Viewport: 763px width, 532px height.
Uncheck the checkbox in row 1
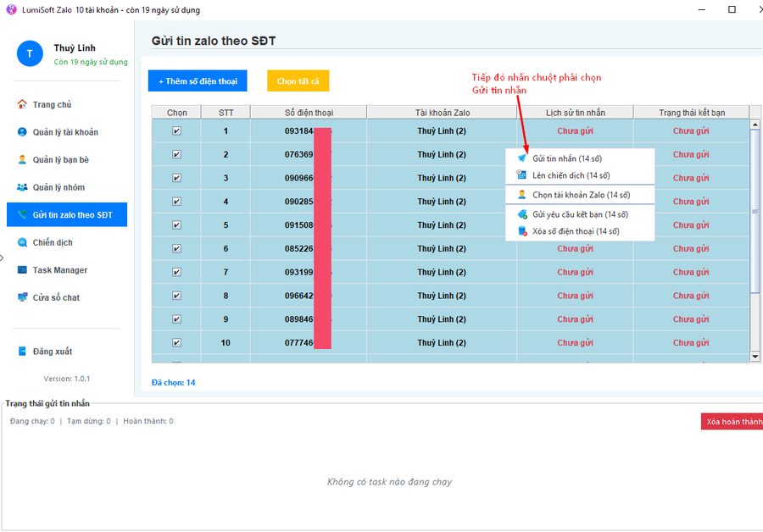point(176,131)
